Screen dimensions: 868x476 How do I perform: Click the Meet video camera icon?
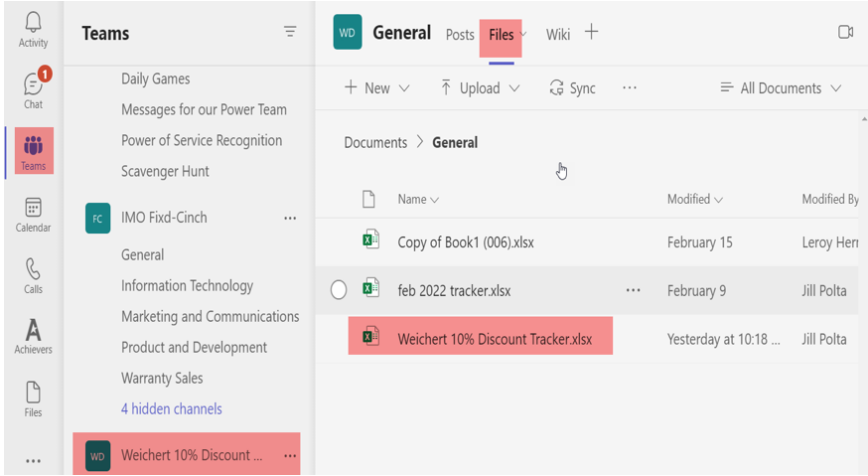click(845, 33)
